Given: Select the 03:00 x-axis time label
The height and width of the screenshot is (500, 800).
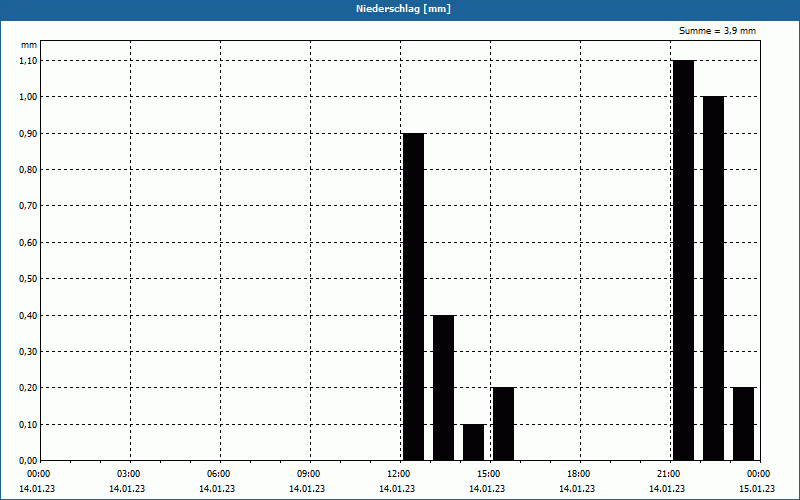Looking at the screenshot, I should (x=129, y=474).
